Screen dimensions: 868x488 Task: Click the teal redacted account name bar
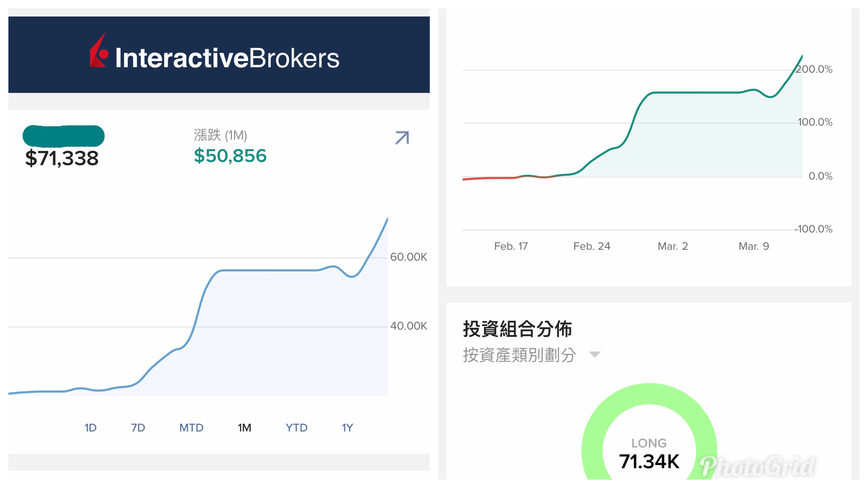[63, 136]
